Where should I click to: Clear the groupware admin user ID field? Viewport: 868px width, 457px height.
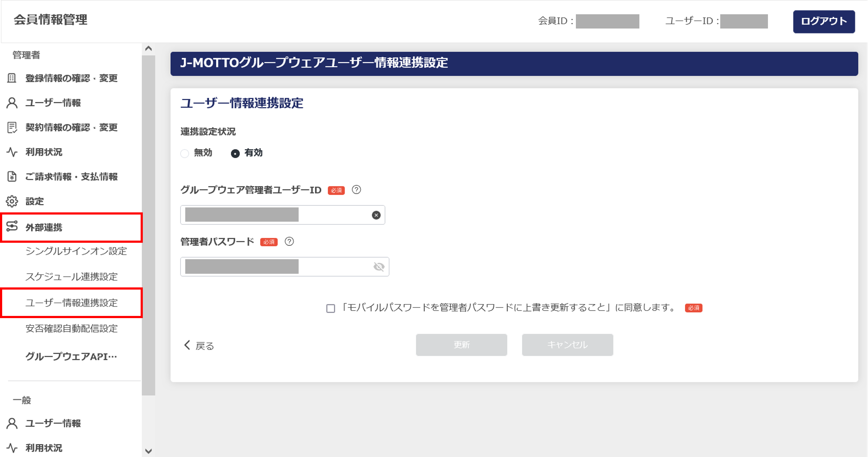point(376,215)
